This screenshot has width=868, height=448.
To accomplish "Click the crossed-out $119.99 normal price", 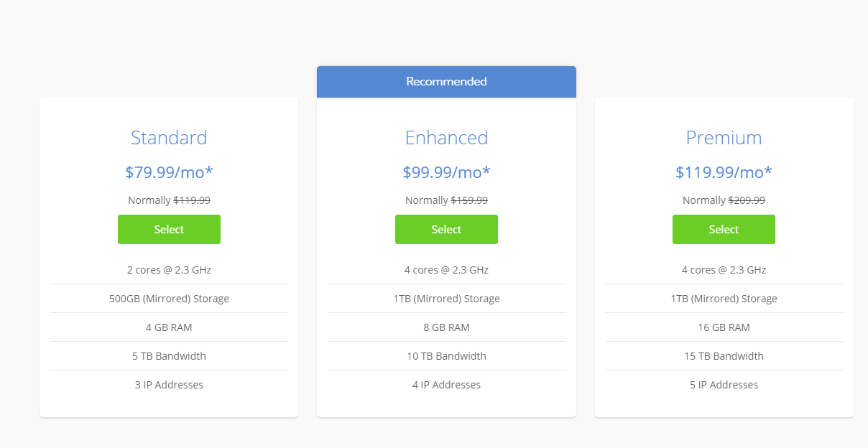I will (192, 201).
